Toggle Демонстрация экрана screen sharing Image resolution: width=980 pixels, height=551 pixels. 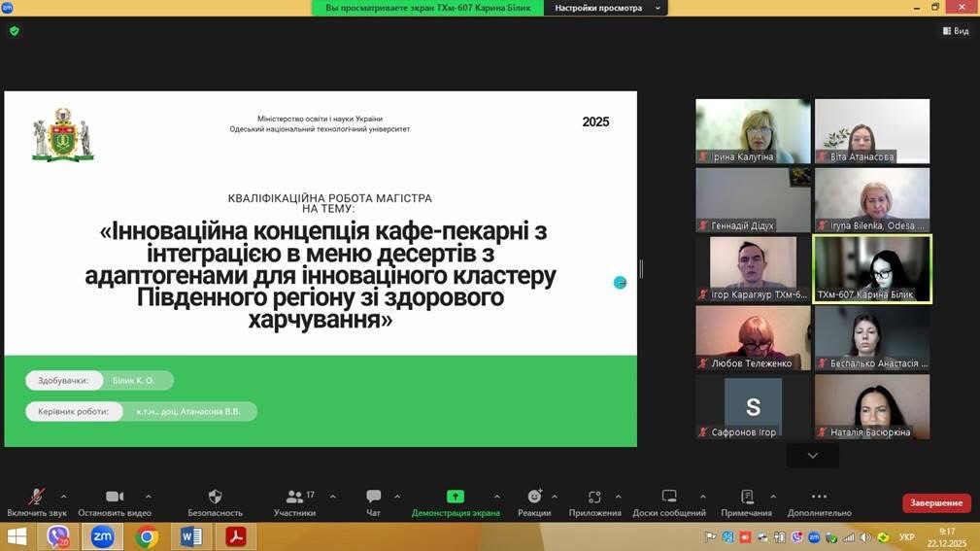(456, 498)
